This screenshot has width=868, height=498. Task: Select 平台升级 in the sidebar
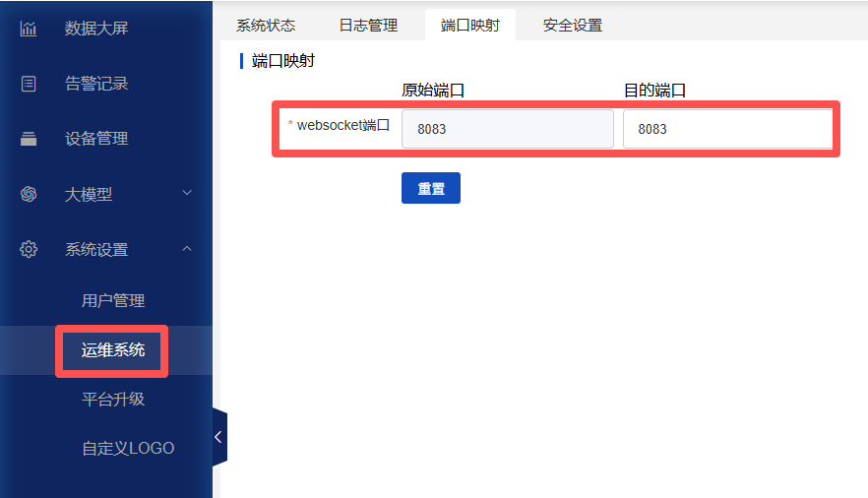tap(113, 399)
